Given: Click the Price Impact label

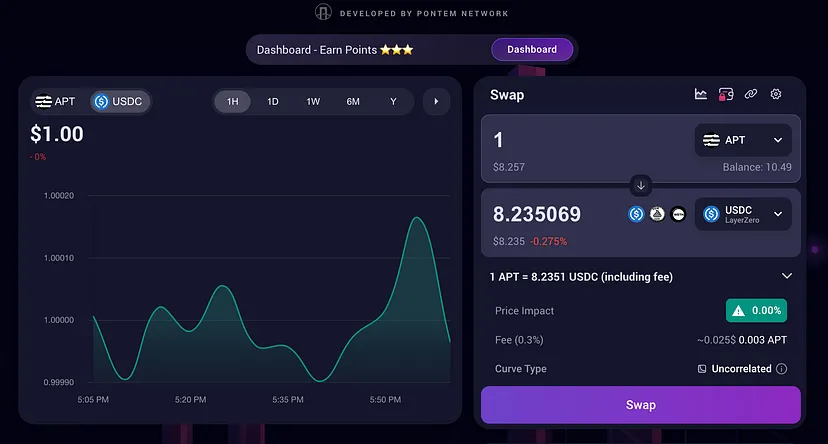Looking at the screenshot, I should [524, 311].
